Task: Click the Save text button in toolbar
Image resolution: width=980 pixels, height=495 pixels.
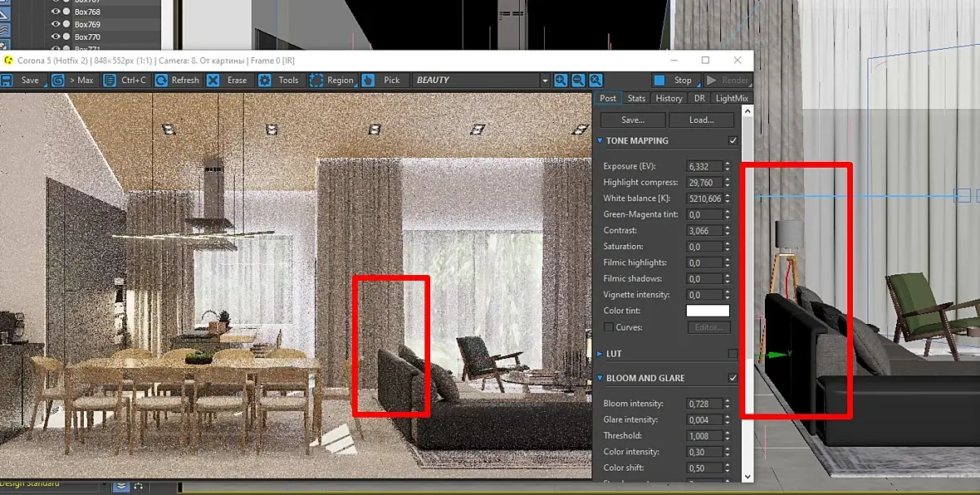Action: click(x=30, y=80)
